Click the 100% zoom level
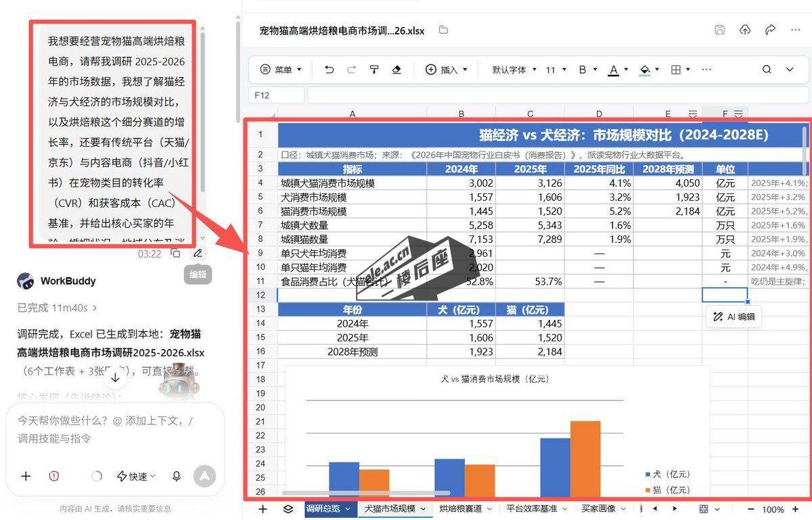The height and width of the screenshot is (520, 812). [773, 509]
